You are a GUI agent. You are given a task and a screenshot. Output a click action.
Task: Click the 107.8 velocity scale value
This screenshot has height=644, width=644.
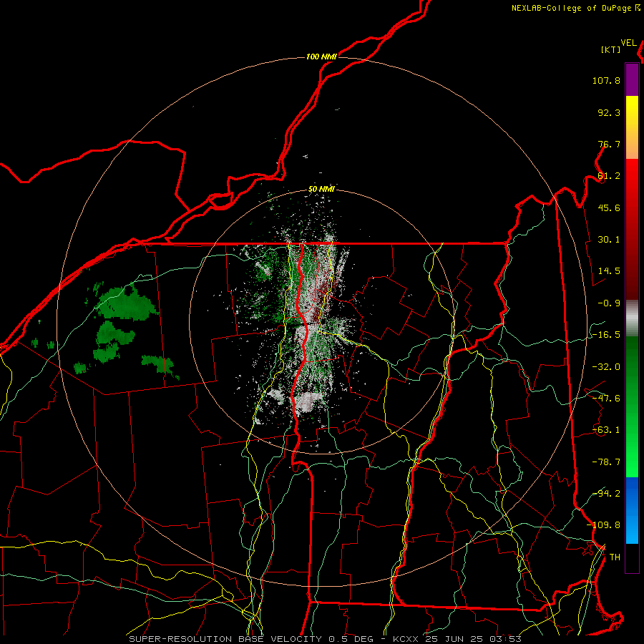click(x=606, y=80)
